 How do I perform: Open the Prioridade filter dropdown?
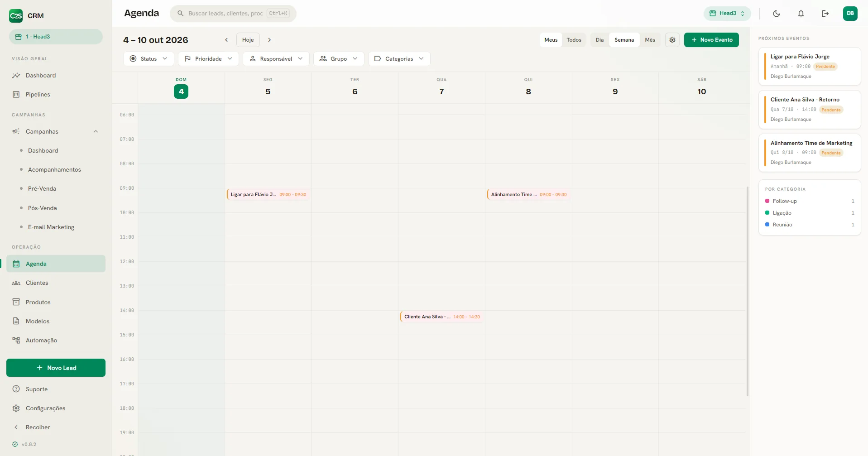(x=208, y=59)
